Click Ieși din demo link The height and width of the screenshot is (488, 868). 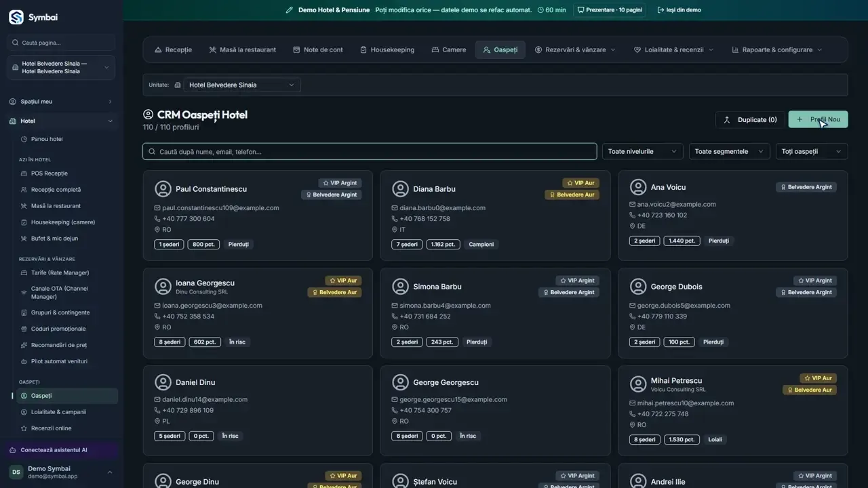click(x=679, y=10)
